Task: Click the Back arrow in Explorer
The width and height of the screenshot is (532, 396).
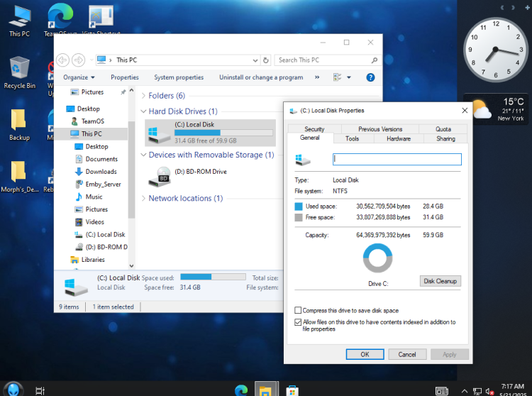Action: pyautogui.click(x=62, y=60)
